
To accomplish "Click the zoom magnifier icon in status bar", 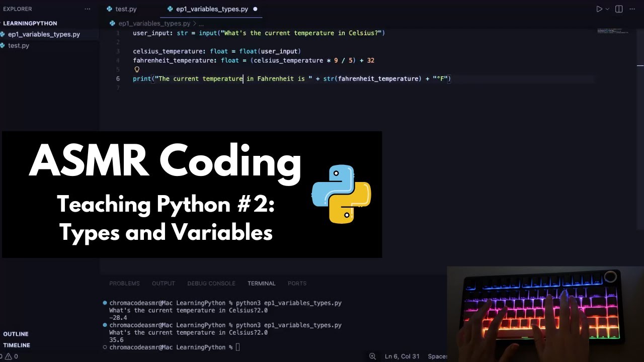I will point(372,356).
